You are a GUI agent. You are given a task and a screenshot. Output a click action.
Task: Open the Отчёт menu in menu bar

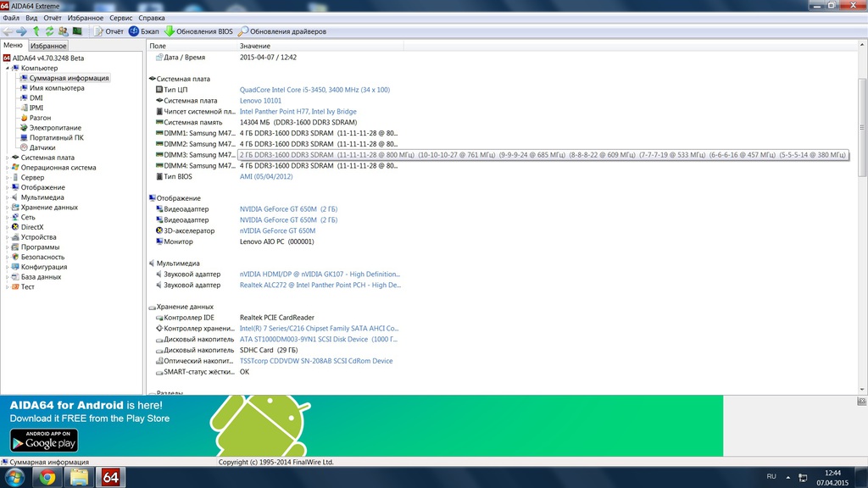pyautogui.click(x=53, y=18)
